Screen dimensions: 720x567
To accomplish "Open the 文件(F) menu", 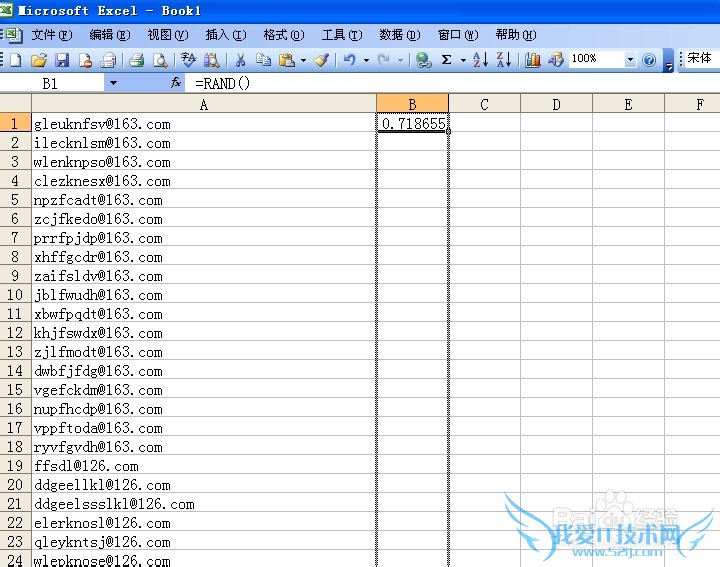I will [x=51, y=35].
